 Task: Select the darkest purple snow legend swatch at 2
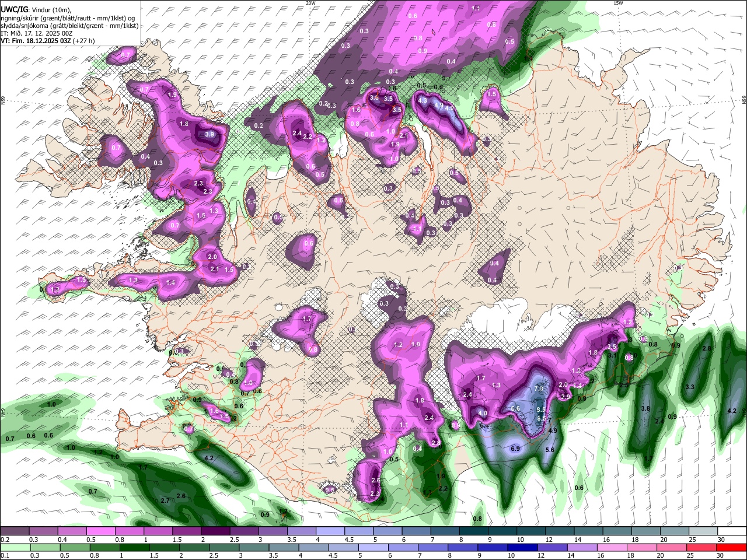point(215,531)
